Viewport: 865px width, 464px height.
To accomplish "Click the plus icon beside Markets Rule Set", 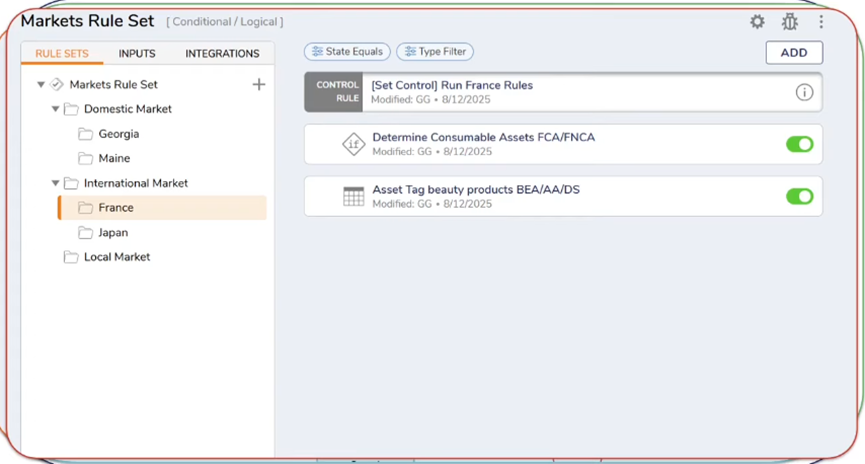I will point(258,85).
